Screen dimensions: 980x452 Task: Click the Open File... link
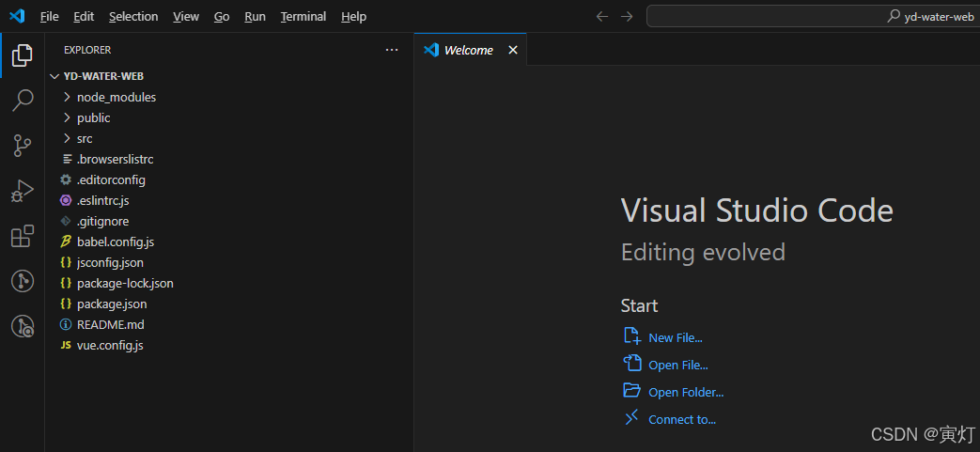[x=678, y=366]
